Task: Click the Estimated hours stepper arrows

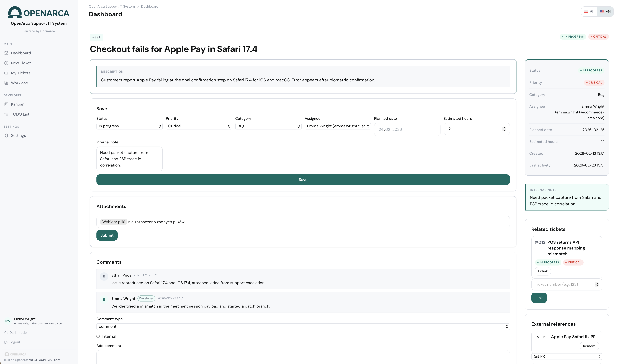Action: point(504,129)
